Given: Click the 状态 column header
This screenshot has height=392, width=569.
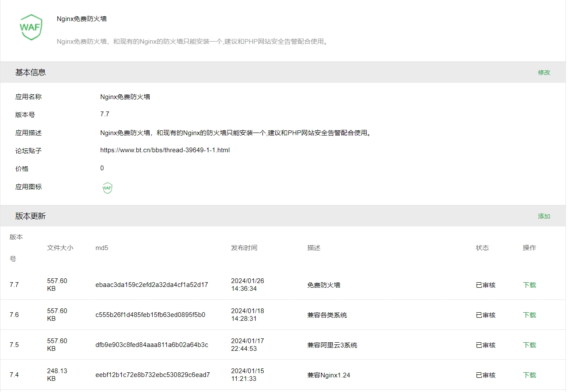Looking at the screenshot, I should [482, 248].
